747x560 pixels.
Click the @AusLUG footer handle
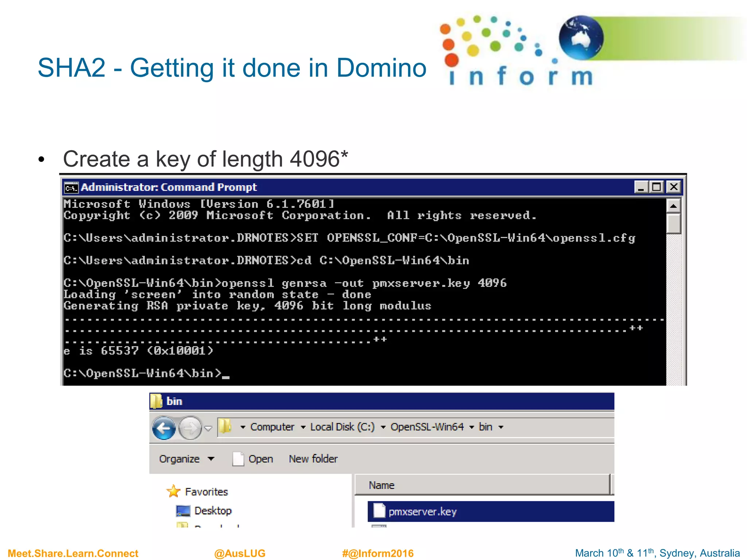[x=240, y=553]
